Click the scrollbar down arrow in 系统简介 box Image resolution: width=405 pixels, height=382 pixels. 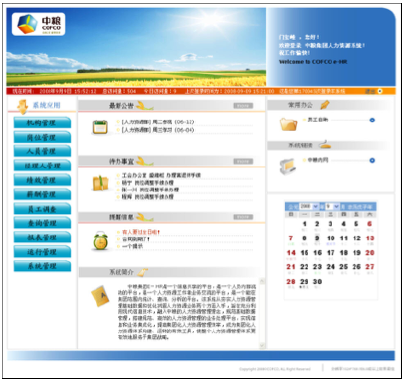point(262,345)
